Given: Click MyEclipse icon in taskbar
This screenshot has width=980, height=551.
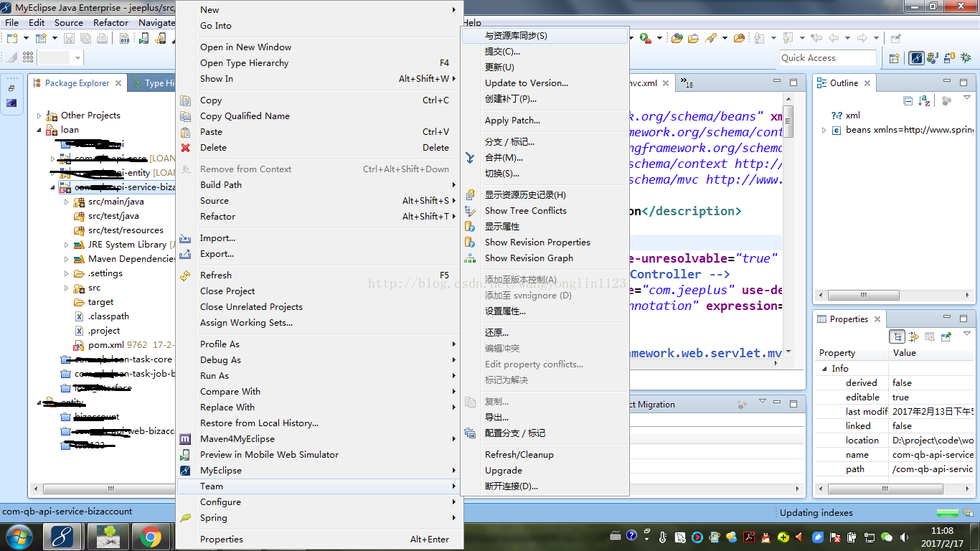Looking at the screenshot, I should coord(62,536).
